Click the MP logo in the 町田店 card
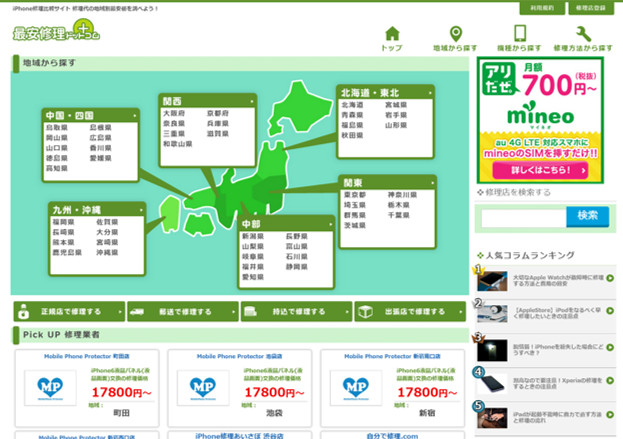The width and height of the screenshot is (623, 439). [50, 387]
